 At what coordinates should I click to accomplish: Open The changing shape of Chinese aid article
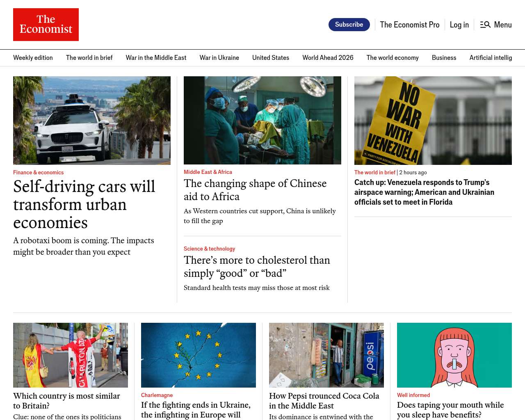[255, 190]
